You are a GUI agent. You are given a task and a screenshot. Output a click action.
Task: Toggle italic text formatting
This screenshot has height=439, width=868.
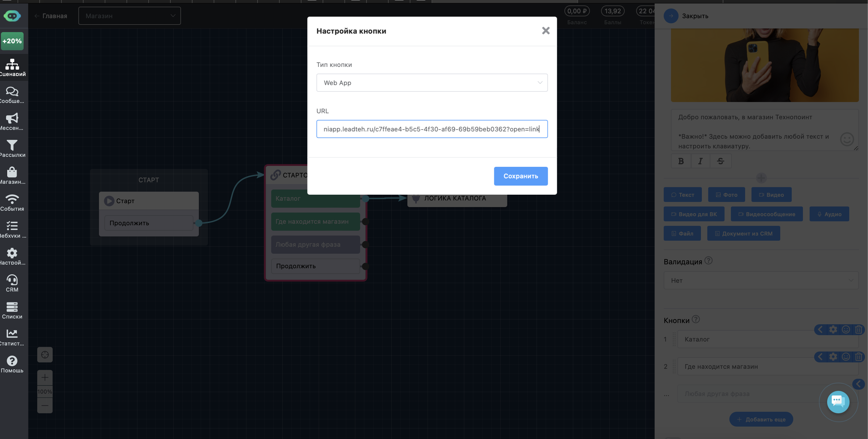[x=700, y=161]
